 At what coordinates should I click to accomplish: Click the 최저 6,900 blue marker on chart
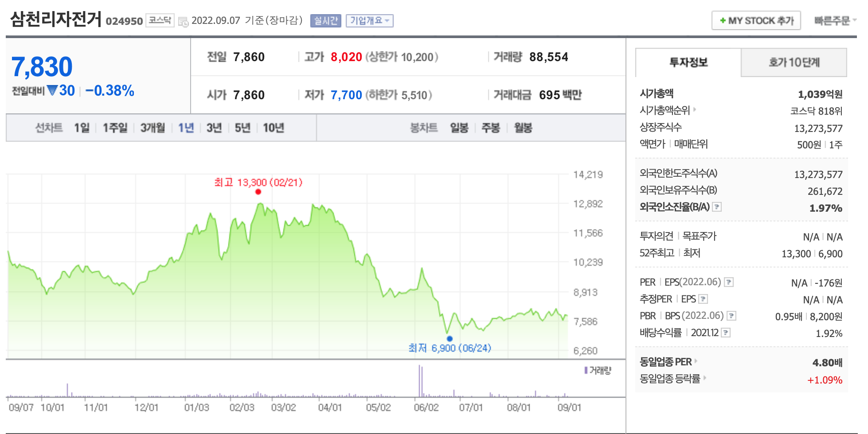coord(450,339)
